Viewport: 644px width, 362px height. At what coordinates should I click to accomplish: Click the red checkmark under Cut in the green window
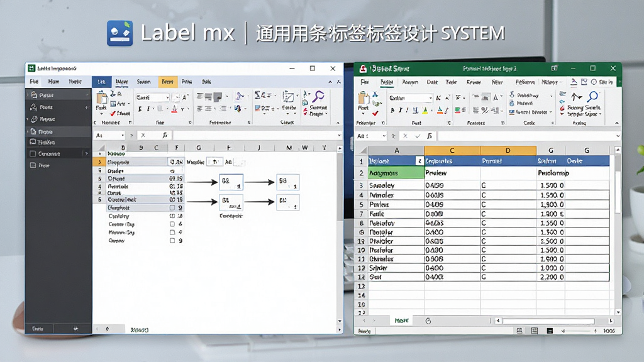[x=375, y=113]
